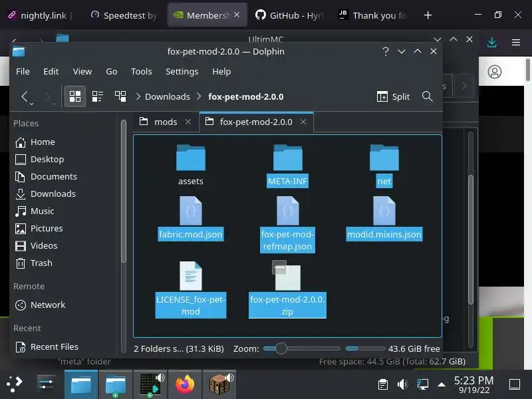Expand the breadcrumb arrow before Downloads

(138, 96)
